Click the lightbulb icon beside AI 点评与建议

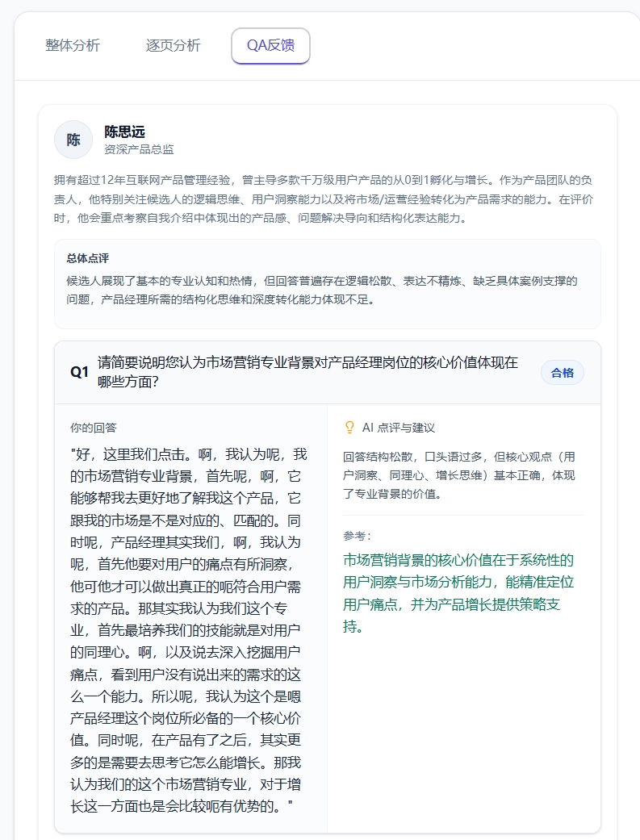click(349, 428)
